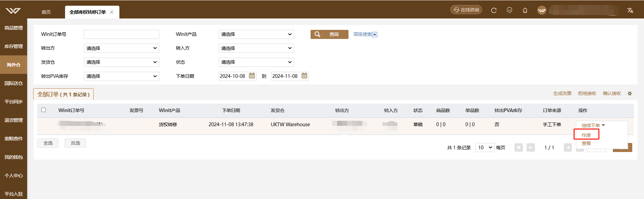Image resolution: width=644 pixels, height=199 pixels.
Task: Click the 转出PVA库存 column header
Action: [508, 110]
